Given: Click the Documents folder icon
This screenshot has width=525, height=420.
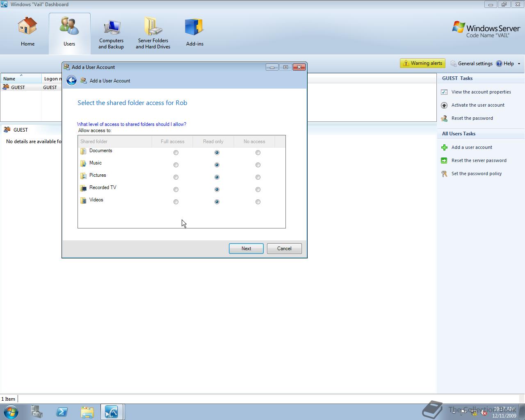Looking at the screenshot, I should click(x=83, y=151).
